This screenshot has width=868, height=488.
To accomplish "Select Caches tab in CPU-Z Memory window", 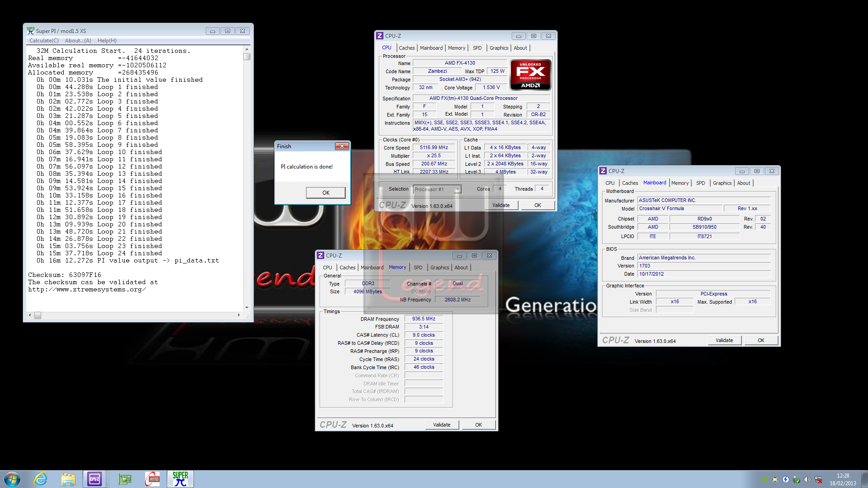I will (347, 267).
